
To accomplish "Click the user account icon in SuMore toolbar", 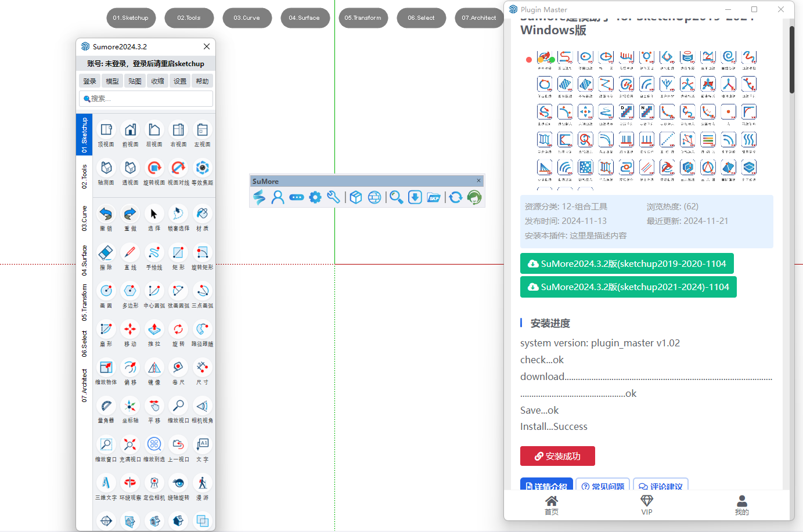I will [278, 197].
